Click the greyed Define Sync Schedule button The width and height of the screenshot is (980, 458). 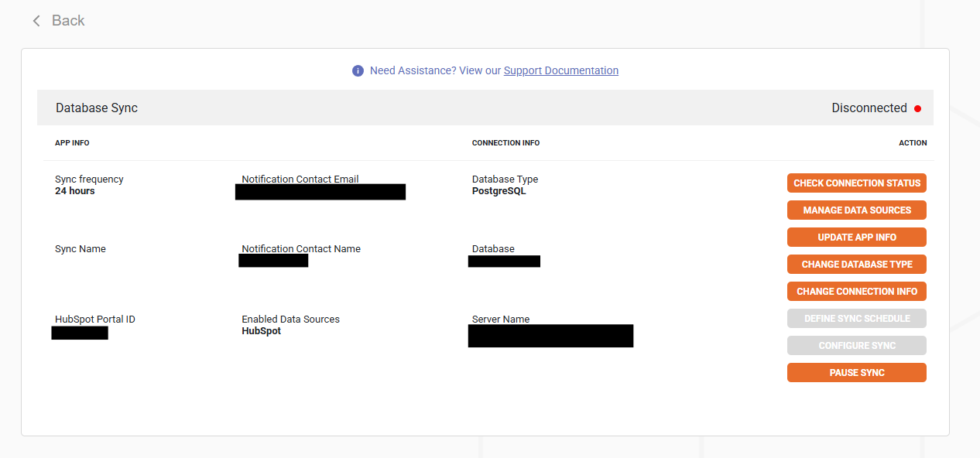coord(857,319)
